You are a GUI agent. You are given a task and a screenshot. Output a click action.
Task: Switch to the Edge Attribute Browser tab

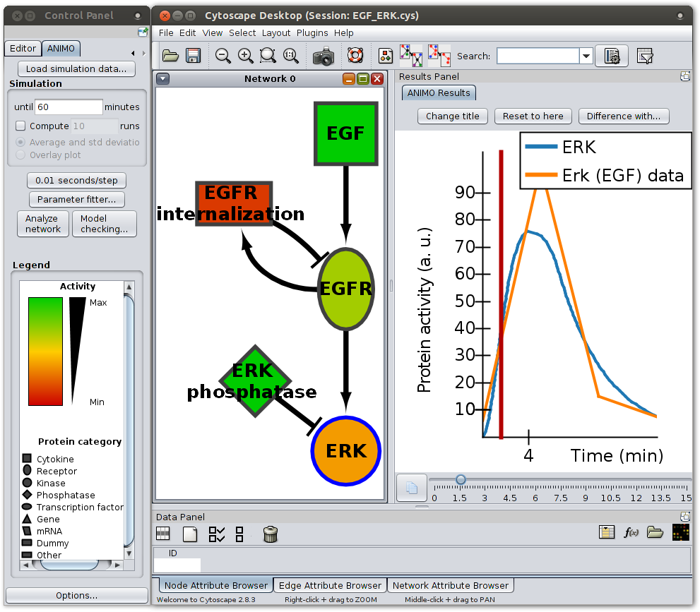point(330,585)
